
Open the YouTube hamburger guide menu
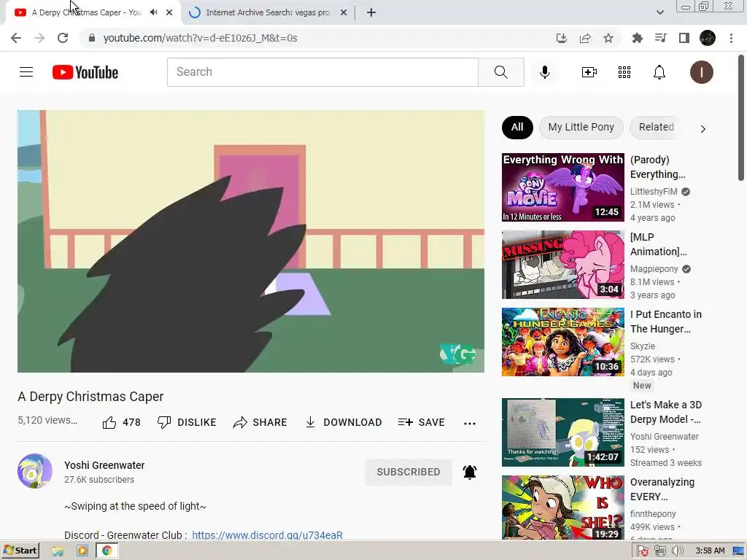pyautogui.click(x=26, y=72)
